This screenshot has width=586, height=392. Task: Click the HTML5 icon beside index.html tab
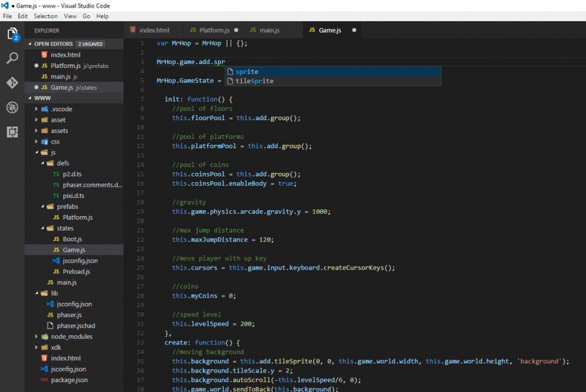[x=132, y=30]
